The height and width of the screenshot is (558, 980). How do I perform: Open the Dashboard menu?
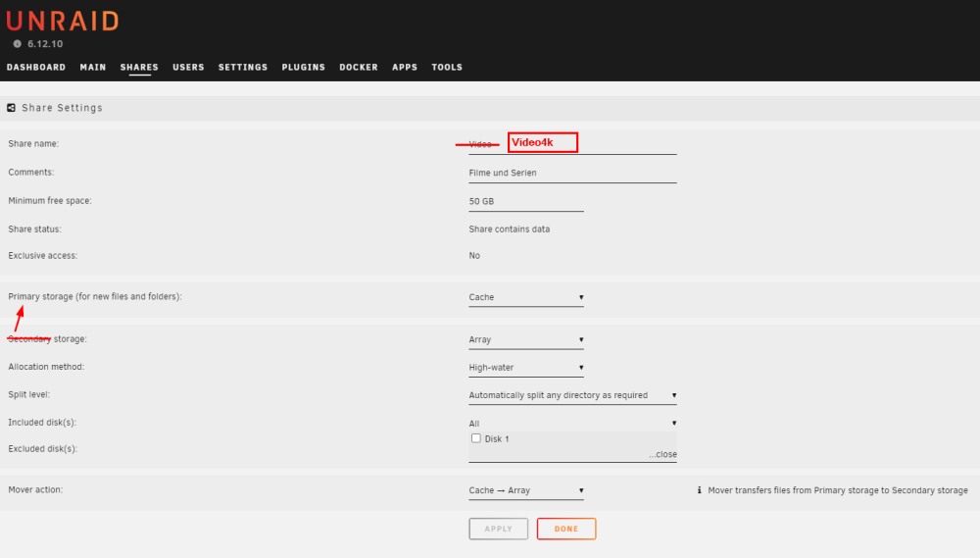pyautogui.click(x=36, y=67)
